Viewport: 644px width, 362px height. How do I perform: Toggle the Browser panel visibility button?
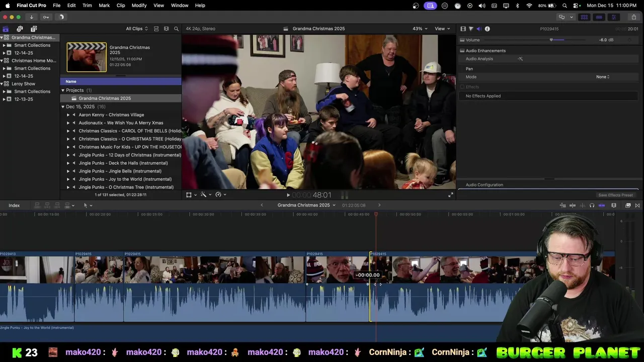click(x=584, y=17)
